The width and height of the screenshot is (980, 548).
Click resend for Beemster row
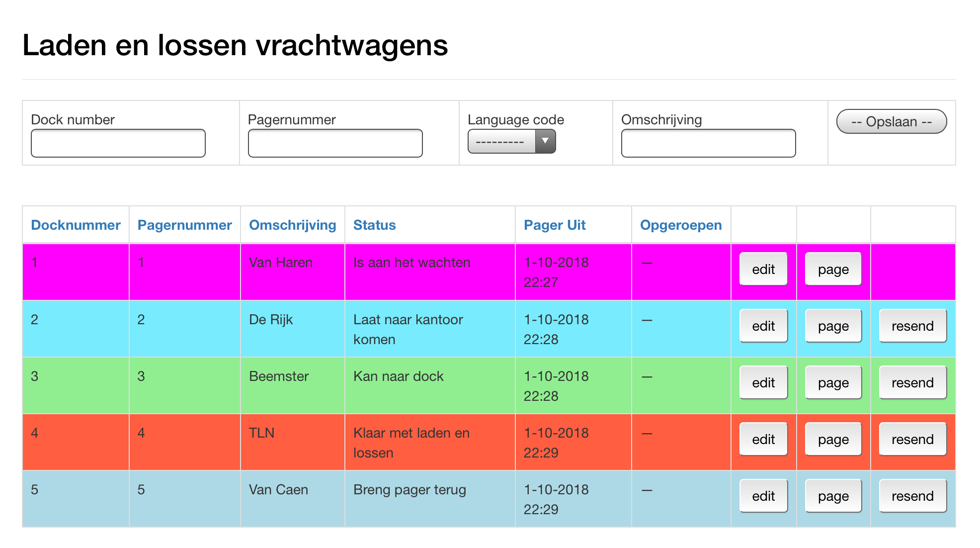pos(912,382)
